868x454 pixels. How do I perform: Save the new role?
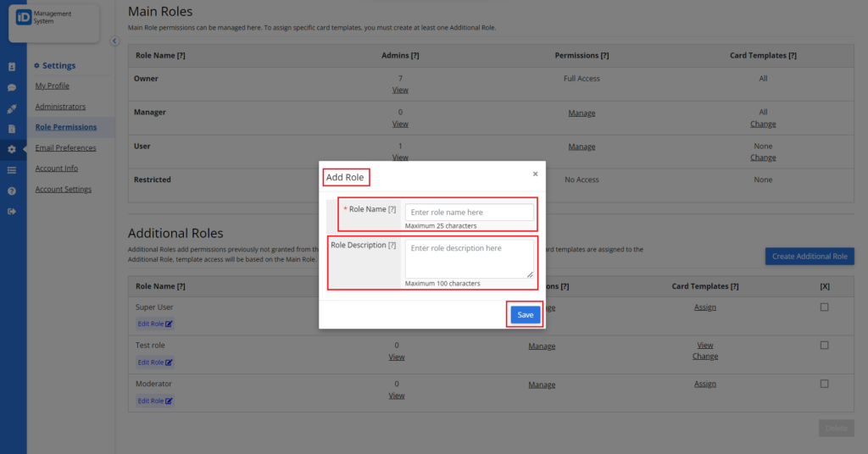[x=525, y=314]
